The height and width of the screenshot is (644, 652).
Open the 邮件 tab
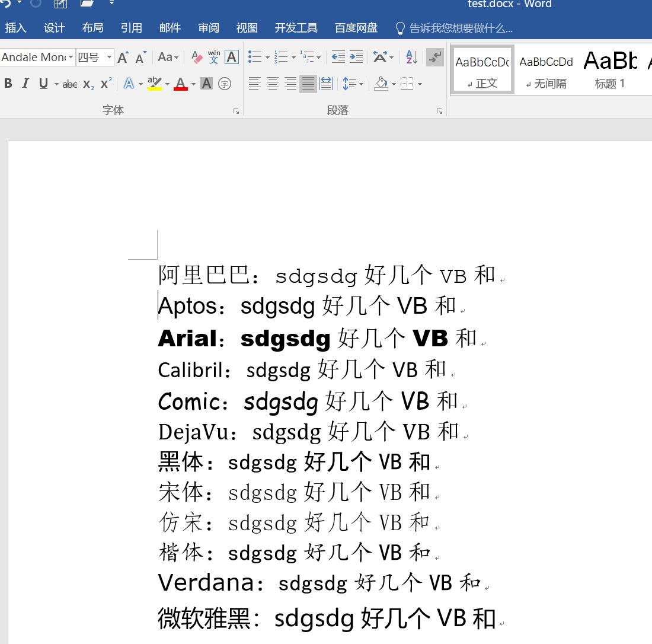click(170, 28)
